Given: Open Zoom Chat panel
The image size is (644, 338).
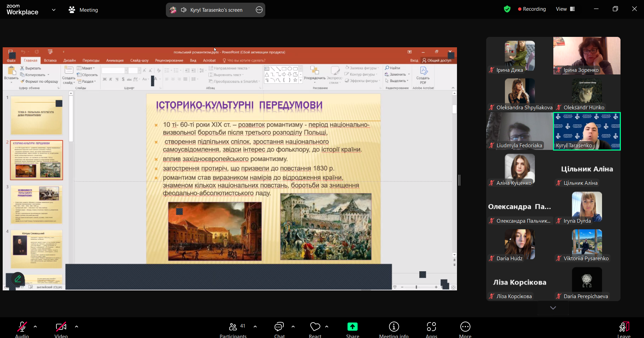Looking at the screenshot, I should click(279, 327).
